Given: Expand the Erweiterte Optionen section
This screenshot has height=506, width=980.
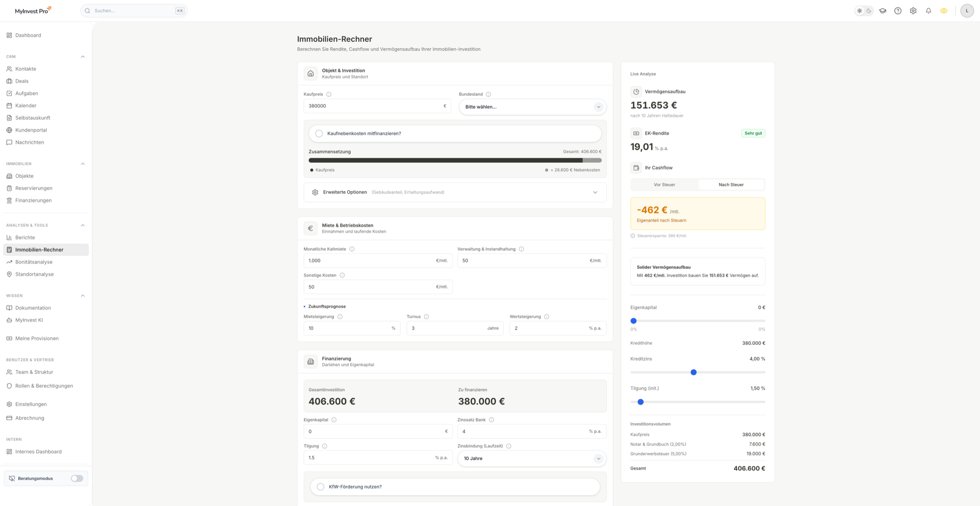Looking at the screenshot, I should [x=455, y=192].
